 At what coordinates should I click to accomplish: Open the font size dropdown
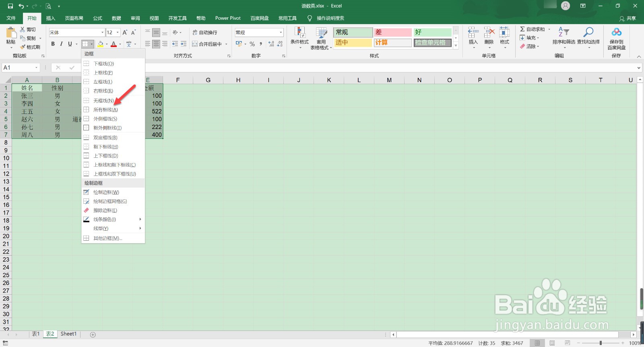pos(118,33)
